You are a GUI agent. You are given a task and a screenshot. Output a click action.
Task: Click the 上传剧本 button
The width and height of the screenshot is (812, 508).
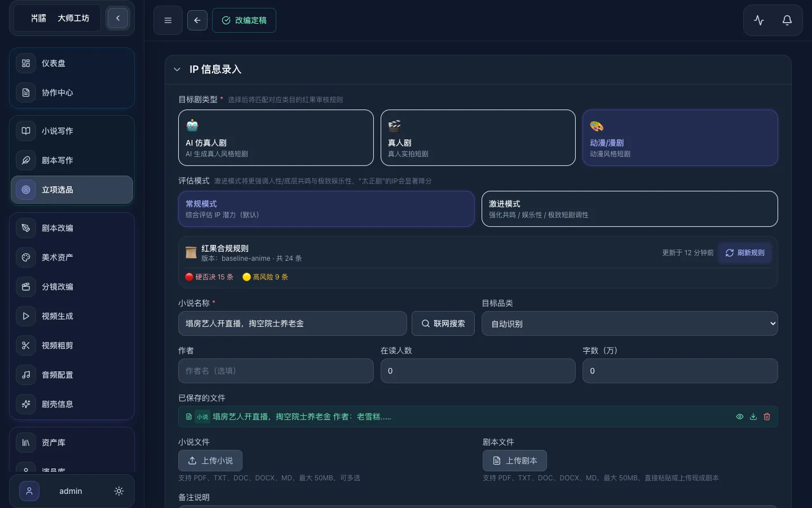(x=515, y=461)
